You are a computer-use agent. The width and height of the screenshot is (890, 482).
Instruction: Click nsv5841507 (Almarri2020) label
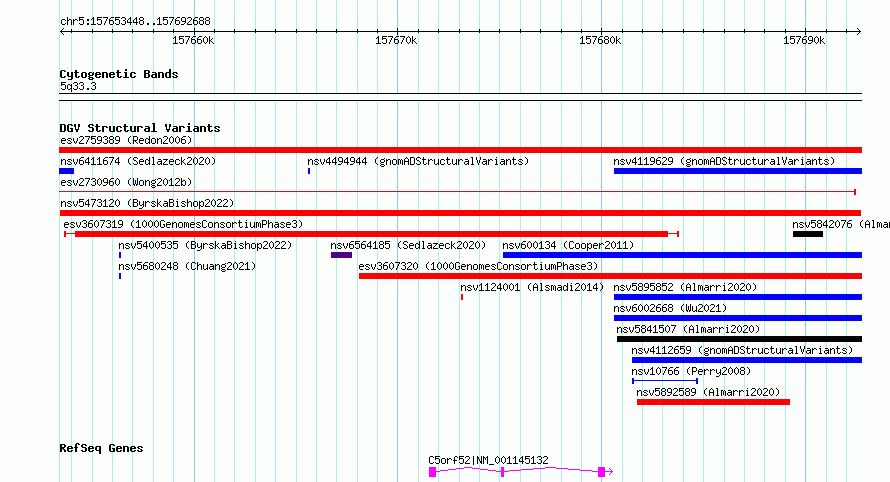pos(688,329)
